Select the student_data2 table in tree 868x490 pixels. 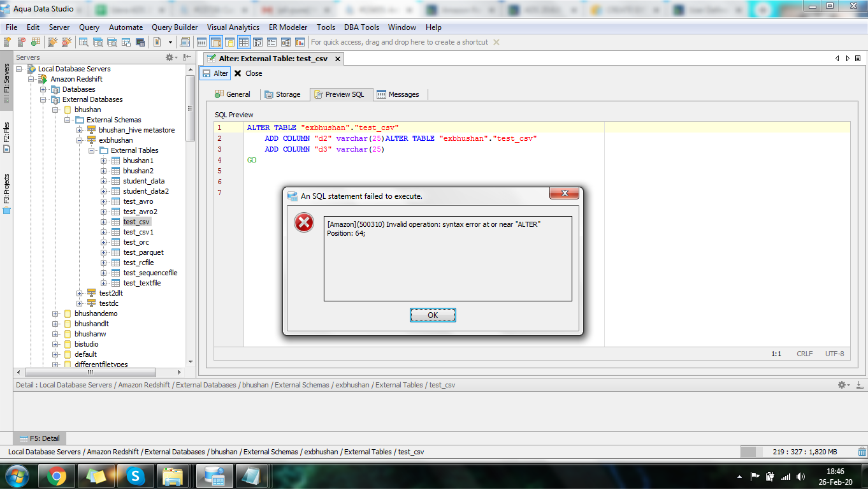click(x=146, y=191)
